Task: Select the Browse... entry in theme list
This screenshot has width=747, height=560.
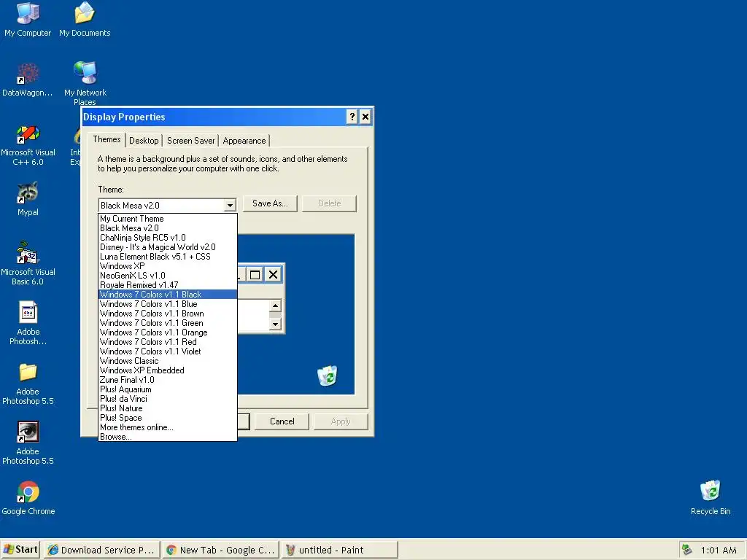Action: (x=168, y=437)
